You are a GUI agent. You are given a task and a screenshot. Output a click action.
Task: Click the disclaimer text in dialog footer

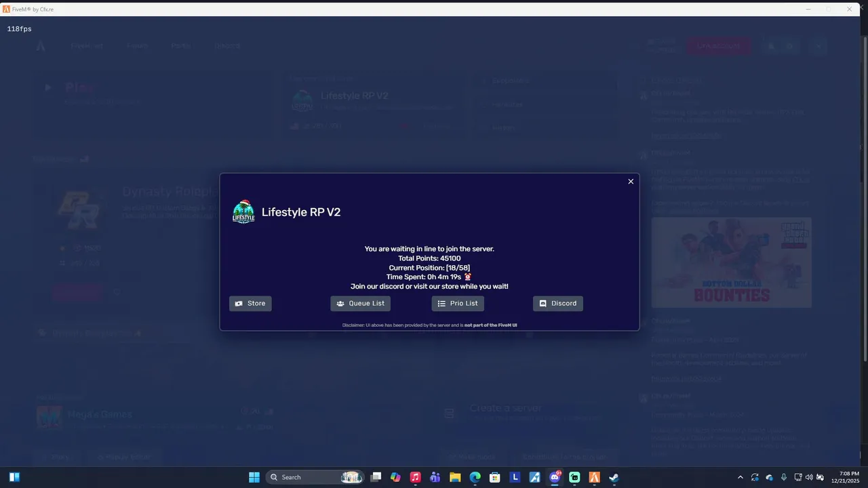click(429, 325)
